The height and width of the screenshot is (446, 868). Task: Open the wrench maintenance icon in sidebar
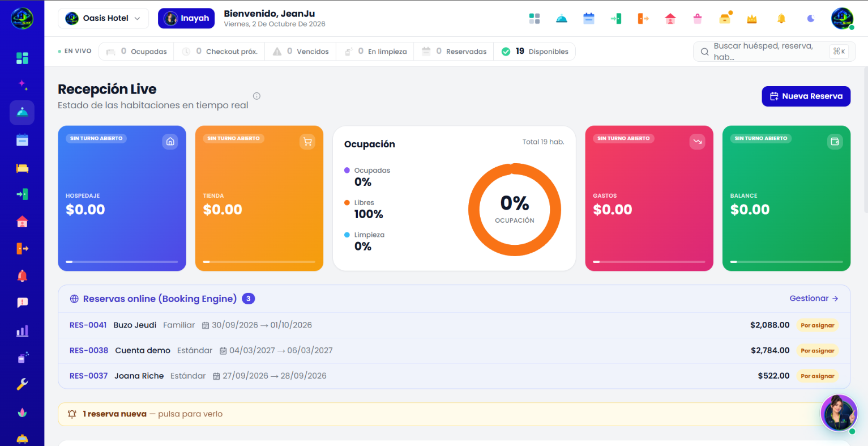[22, 385]
